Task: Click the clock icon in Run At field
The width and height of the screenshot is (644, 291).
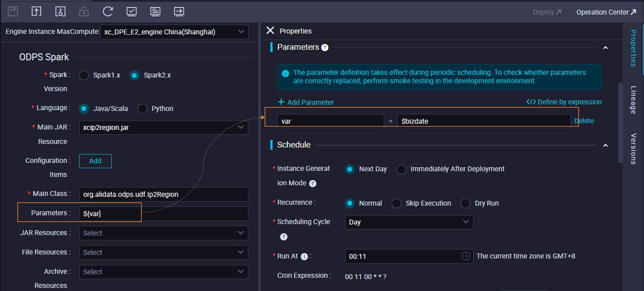Action: click(x=466, y=256)
